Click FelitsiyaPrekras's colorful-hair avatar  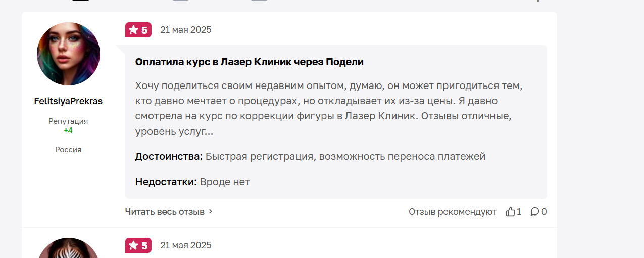68,54
